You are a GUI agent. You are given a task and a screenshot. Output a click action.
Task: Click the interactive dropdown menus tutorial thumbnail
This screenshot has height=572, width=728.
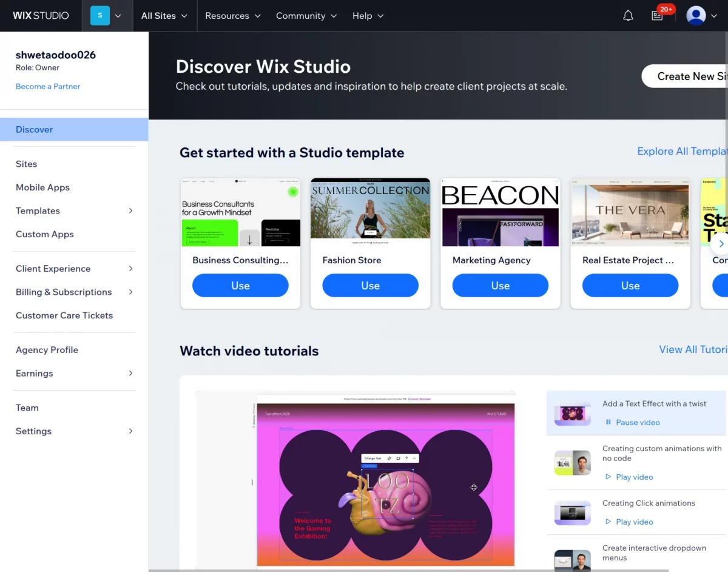[573, 560]
